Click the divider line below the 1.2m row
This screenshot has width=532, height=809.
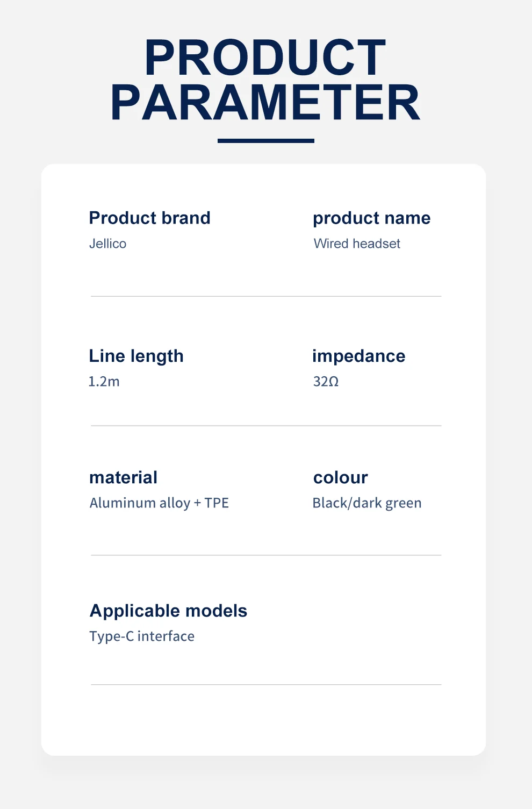[x=265, y=426]
